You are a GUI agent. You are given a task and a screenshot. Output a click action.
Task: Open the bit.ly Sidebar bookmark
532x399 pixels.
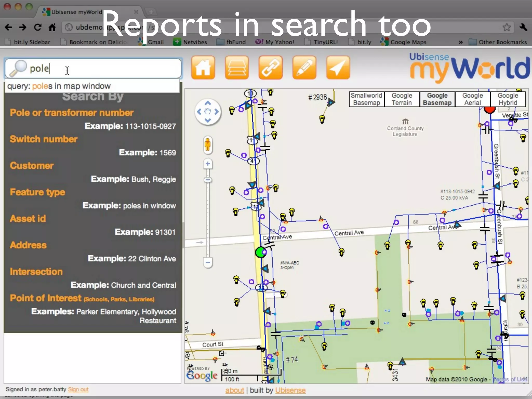click(x=28, y=42)
